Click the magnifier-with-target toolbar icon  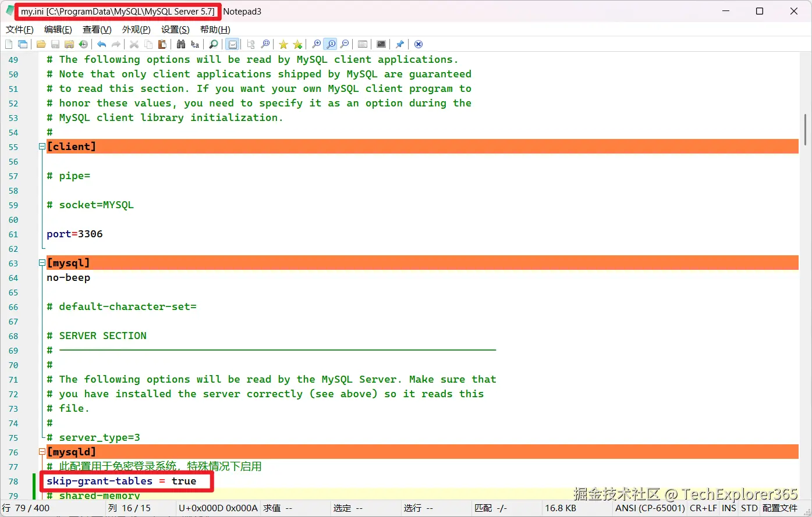coord(265,44)
